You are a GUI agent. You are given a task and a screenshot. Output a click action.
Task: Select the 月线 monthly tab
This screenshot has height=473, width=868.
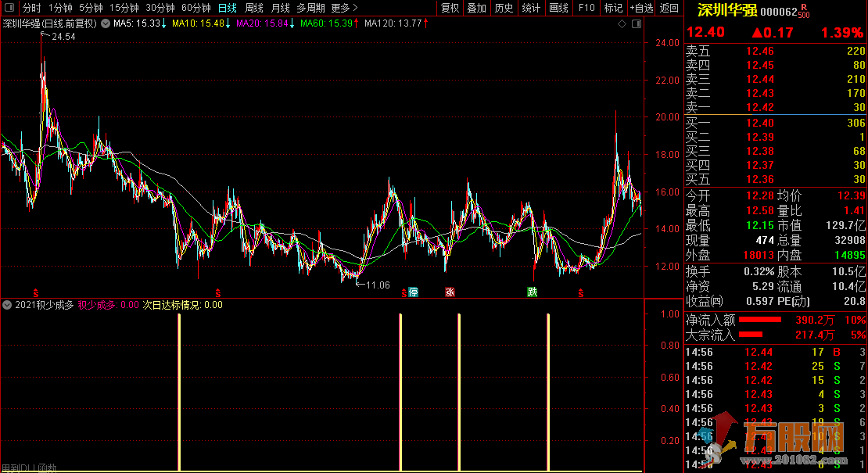pos(280,8)
